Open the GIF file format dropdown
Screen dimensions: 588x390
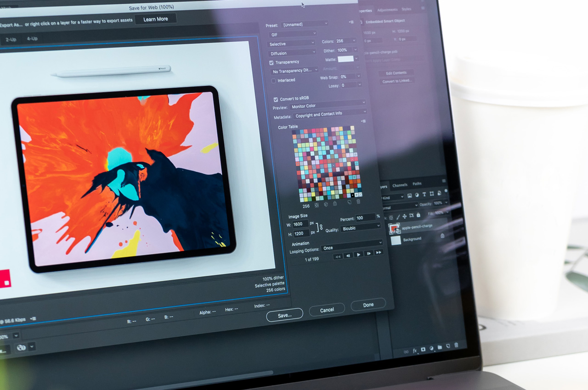pyautogui.click(x=293, y=34)
